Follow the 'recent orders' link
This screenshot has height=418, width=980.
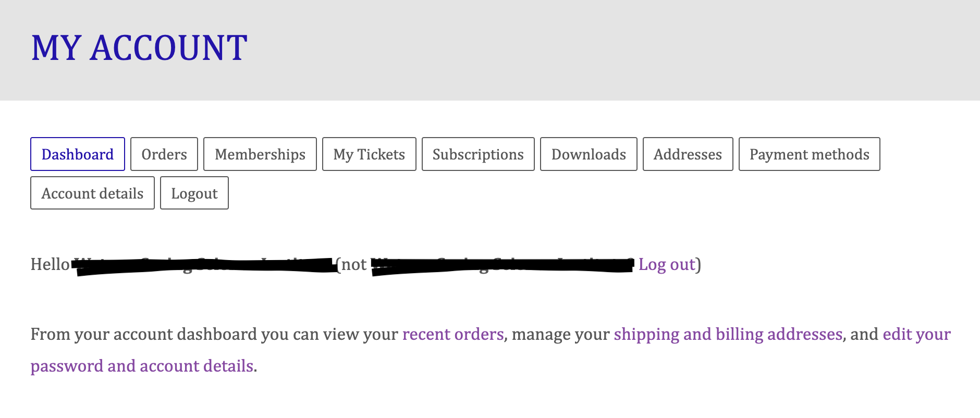(x=453, y=334)
